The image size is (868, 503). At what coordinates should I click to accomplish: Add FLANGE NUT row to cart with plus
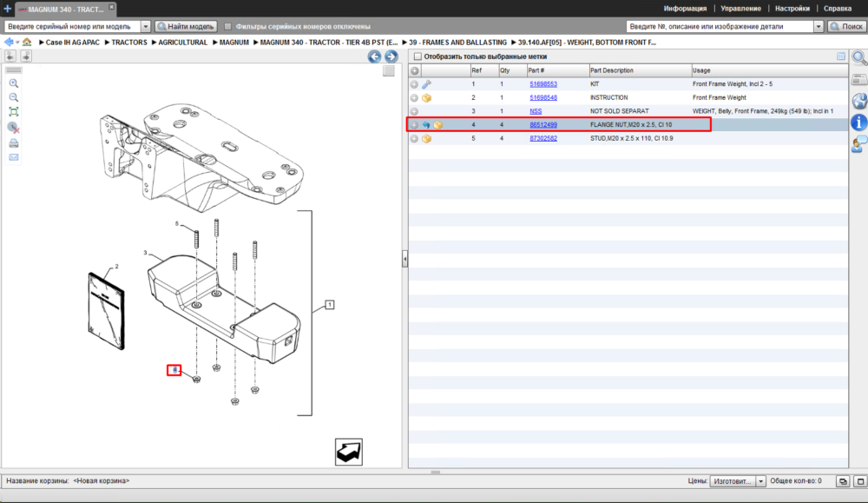click(x=414, y=125)
